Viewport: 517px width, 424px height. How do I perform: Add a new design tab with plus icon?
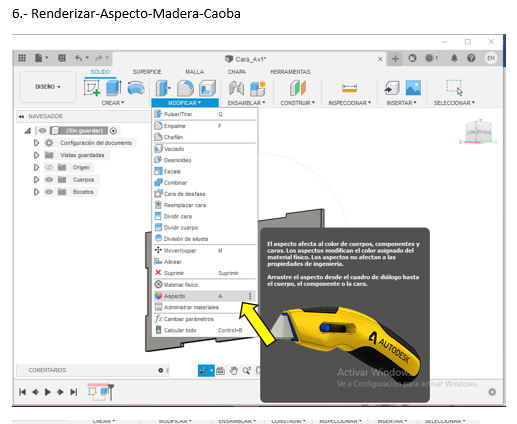[395, 59]
